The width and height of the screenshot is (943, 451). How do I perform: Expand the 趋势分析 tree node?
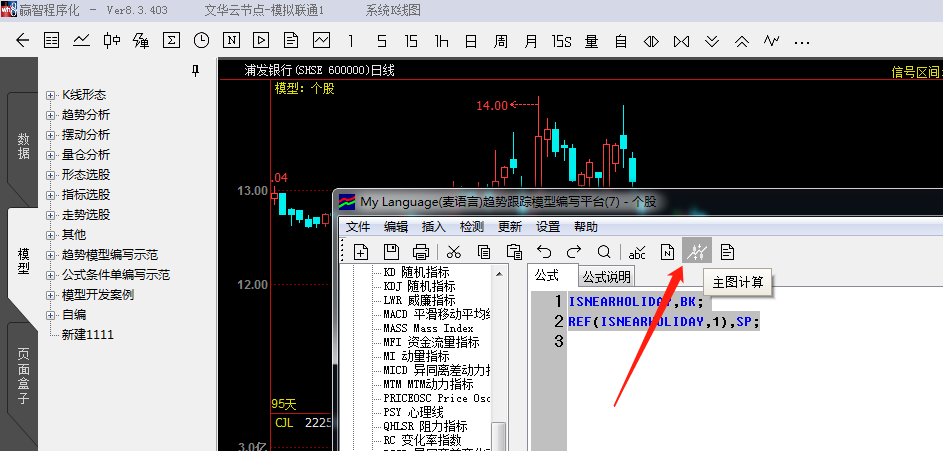tap(50, 115)
